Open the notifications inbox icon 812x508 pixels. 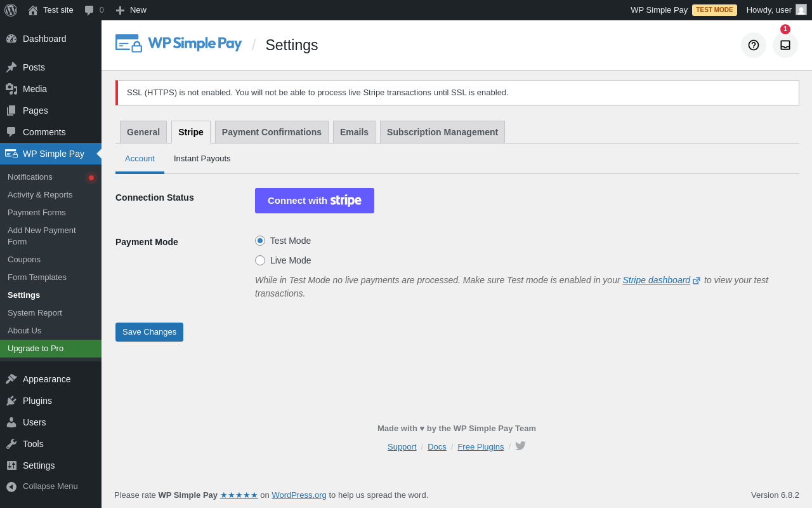[785, 45]
